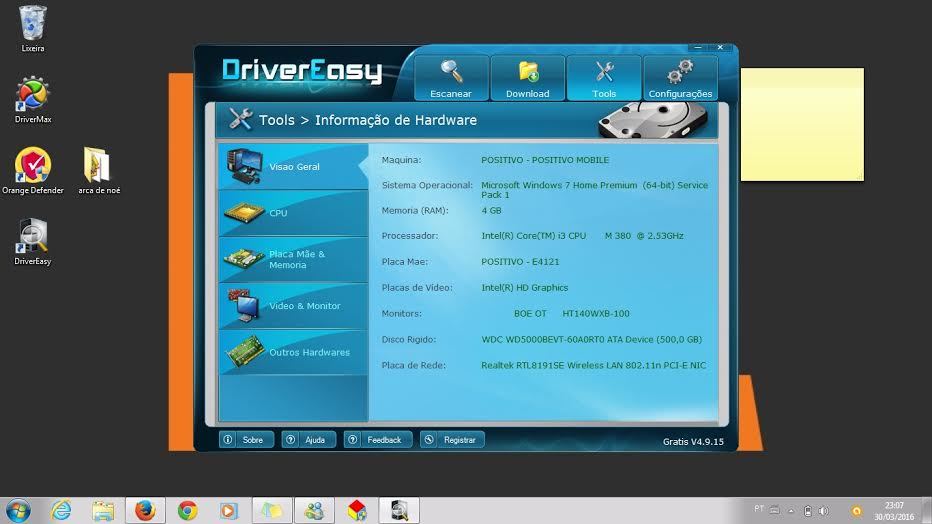Select the arca de noé folder
Screen dimensions: 932x524
(99, 171)
